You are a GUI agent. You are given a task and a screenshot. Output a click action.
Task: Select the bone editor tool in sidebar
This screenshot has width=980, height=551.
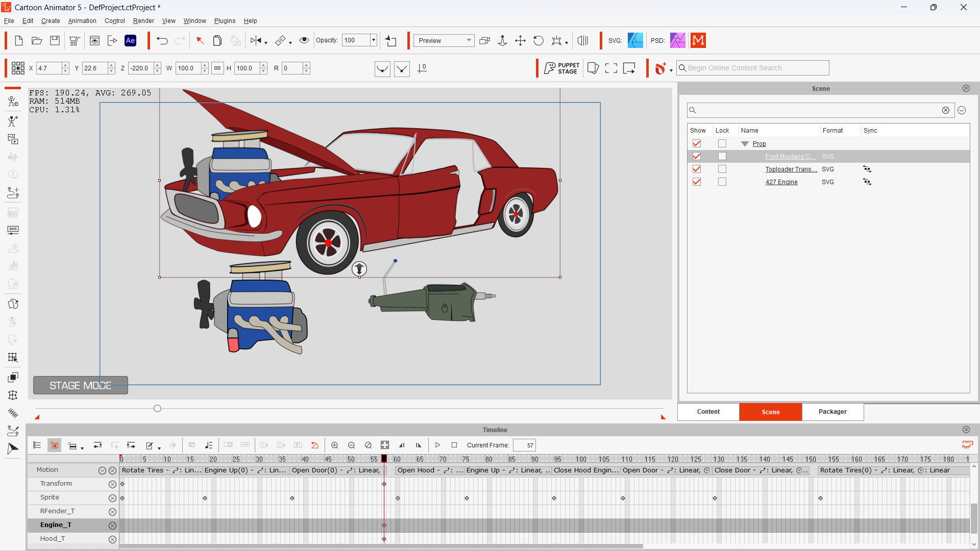pos(13,121)
